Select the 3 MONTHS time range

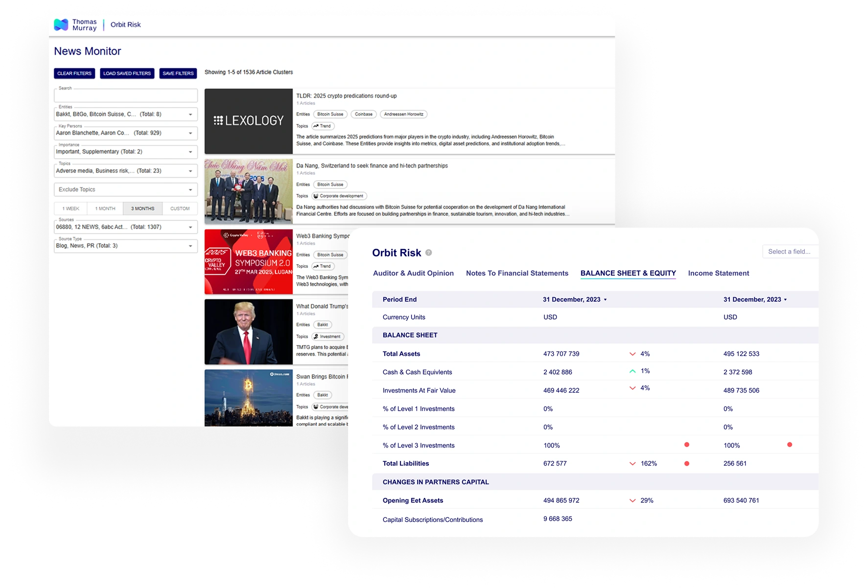point(142,209)
